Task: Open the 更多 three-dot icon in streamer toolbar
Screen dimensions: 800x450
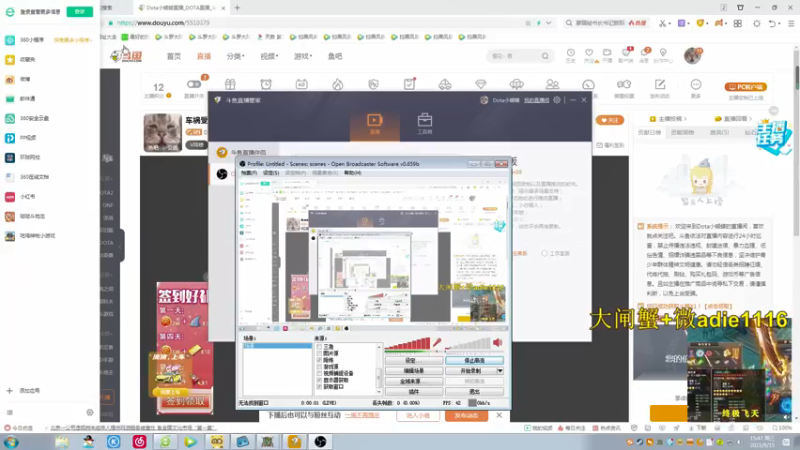Action: pyautogui.click(x=695, y=84)
